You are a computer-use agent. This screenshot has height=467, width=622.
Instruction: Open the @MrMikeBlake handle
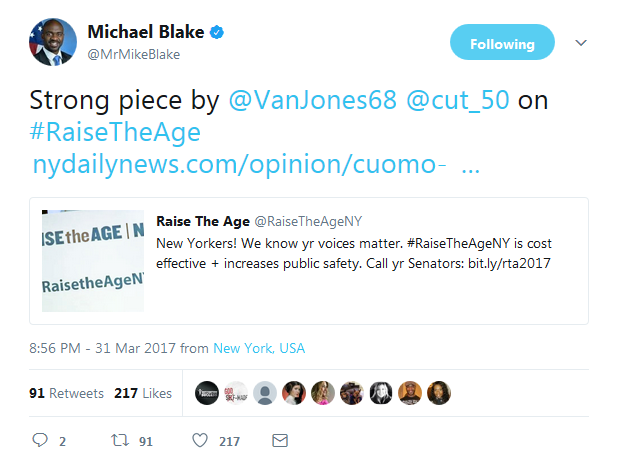134,54
